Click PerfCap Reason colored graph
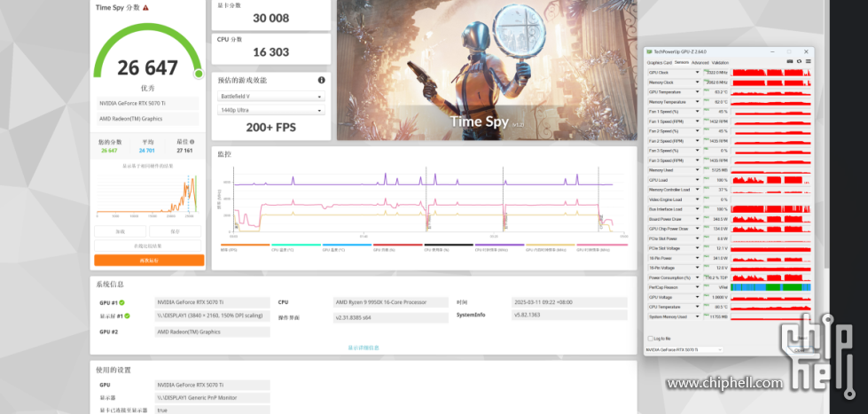Screen dimensions: 868x414 pyautogui.click(x=771, y=287)
